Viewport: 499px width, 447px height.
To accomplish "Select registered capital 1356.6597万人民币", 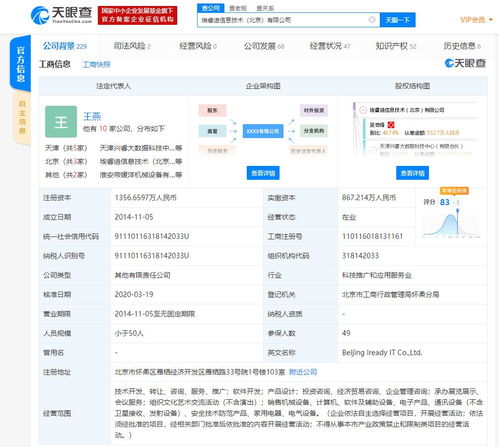I will click(146, 198).
